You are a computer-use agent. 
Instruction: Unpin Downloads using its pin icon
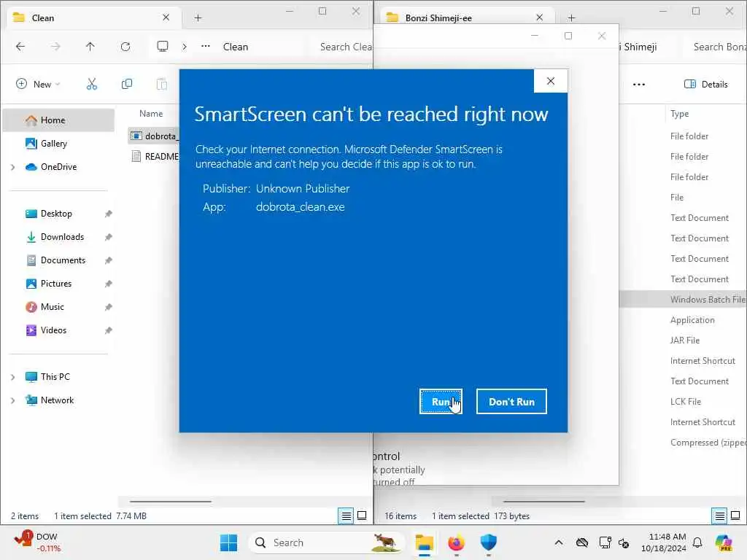(108, 237)
